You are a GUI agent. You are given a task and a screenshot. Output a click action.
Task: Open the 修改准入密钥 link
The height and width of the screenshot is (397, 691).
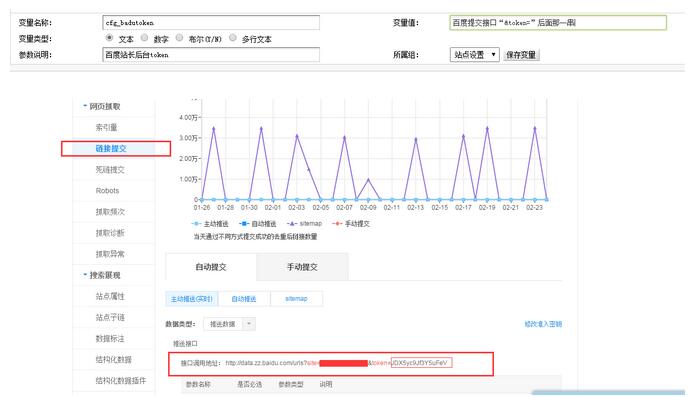543,324
